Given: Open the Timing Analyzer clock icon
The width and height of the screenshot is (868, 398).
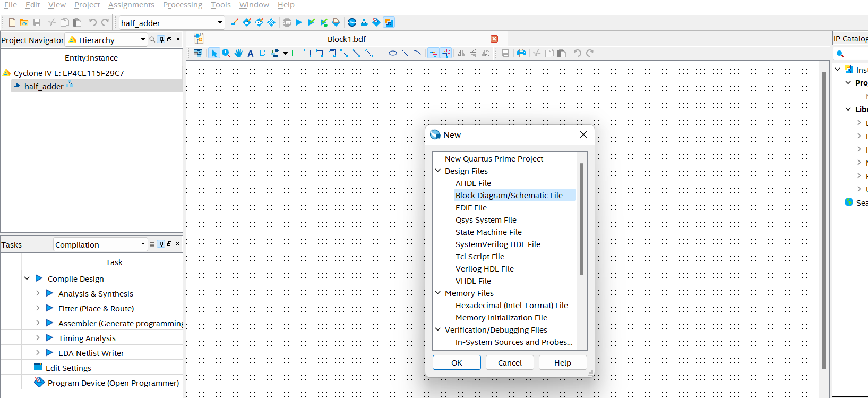Looking at the screenshot, I should click(x=352, y=22).
